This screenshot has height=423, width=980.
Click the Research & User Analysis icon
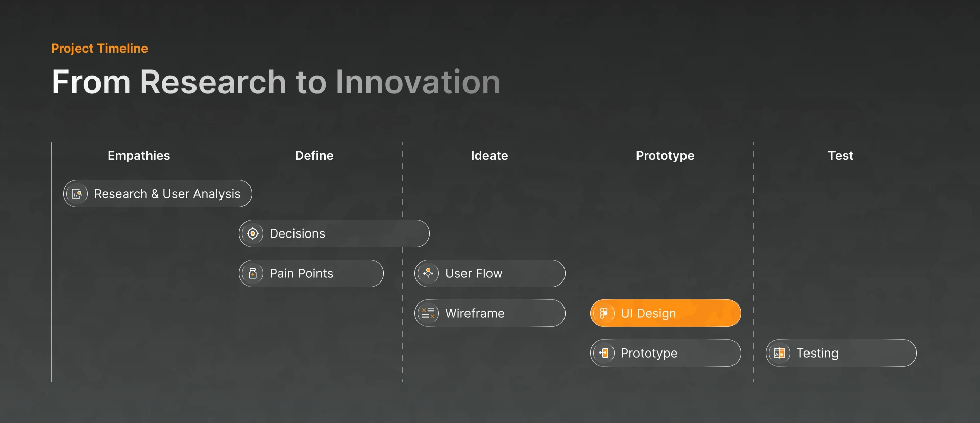(x=77, y=194)
